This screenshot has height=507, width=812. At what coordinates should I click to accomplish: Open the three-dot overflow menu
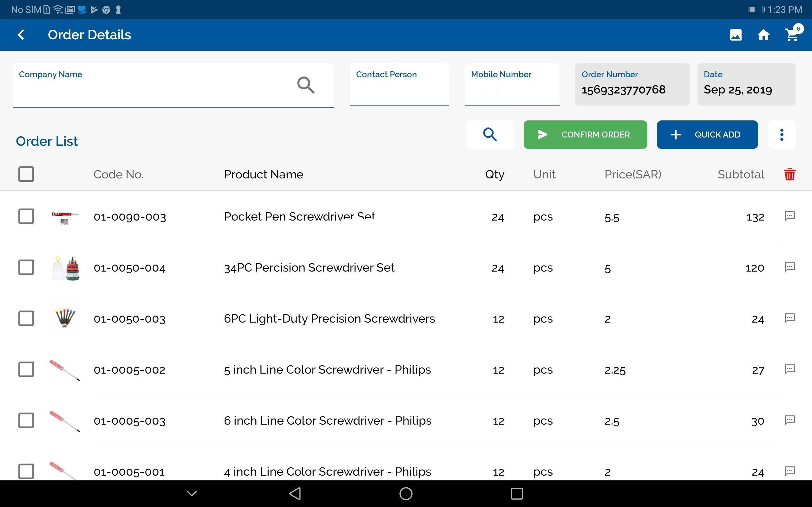[x=782, y=134]
